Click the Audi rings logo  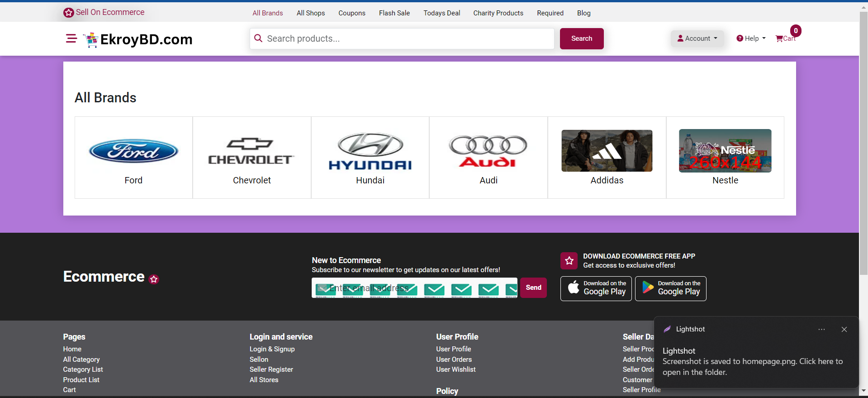point(488,151)
